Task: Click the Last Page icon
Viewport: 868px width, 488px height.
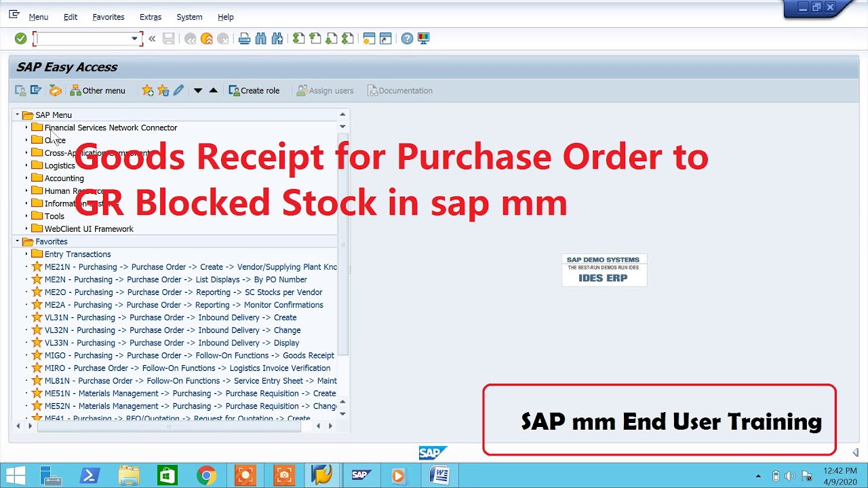Action: 347,39
